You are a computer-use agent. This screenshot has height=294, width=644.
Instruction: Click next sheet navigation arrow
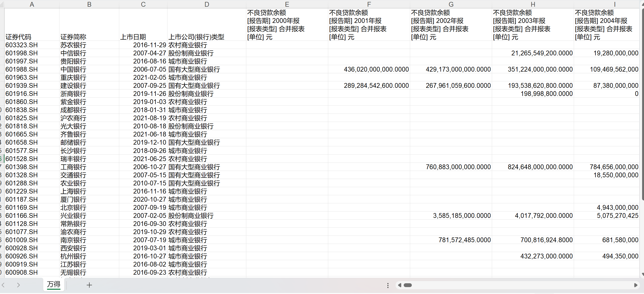(x=18, y=285)
